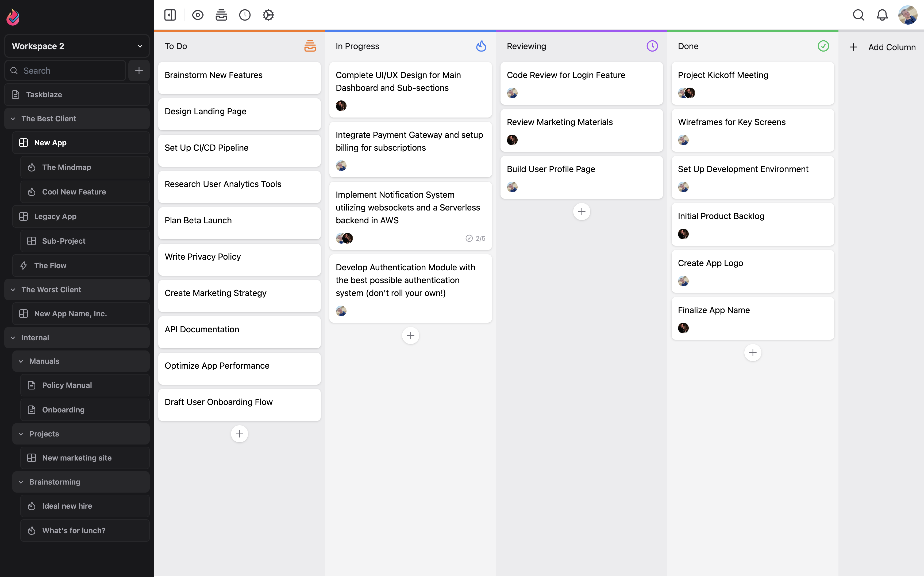Toggle Manuals section collapse

pyautogui.click(x=21, y=361)
